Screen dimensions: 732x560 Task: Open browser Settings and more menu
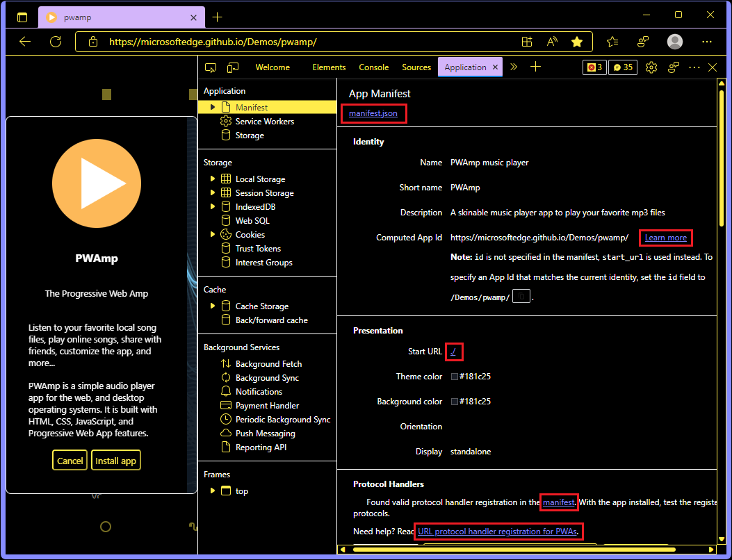707,42
